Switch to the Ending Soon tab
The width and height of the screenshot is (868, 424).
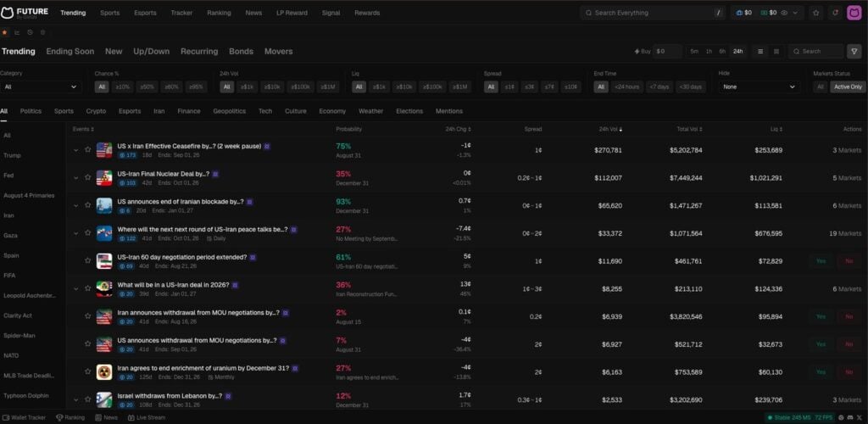coord(70,52)
